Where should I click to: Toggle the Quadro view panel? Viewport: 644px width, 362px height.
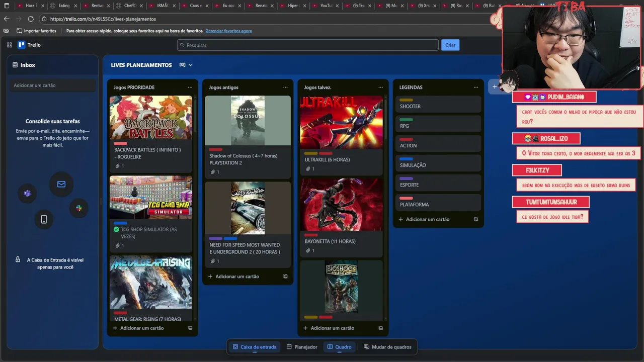339,347
